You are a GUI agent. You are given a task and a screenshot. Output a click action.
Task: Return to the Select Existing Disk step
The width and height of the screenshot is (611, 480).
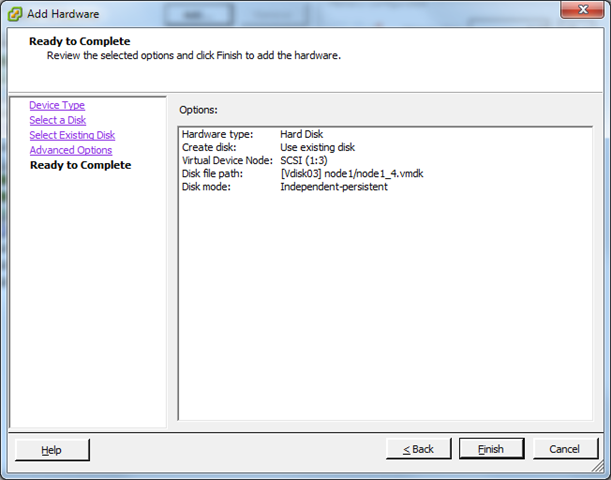click(x=72, y=135)
